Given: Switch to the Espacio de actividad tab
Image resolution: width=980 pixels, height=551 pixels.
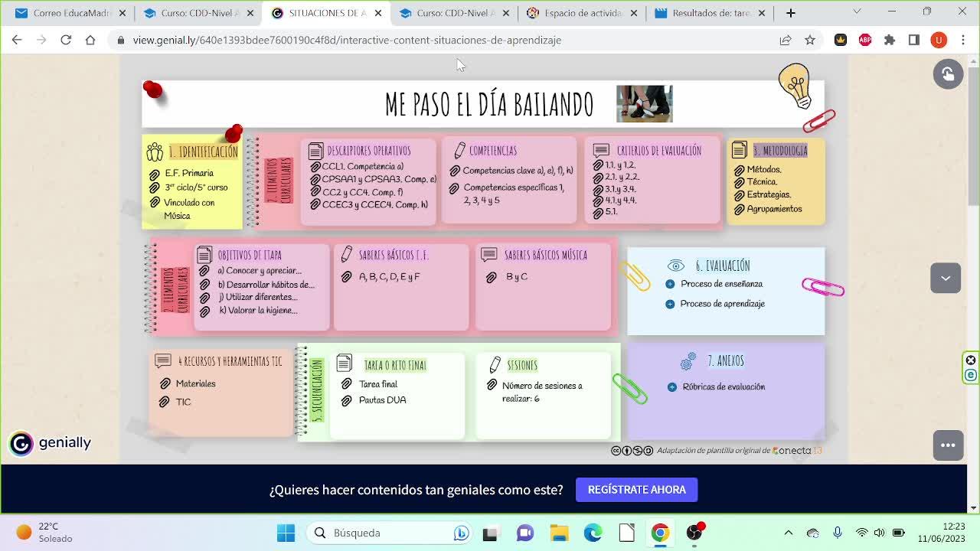Looking at the screenshot, I should (581, 13).
